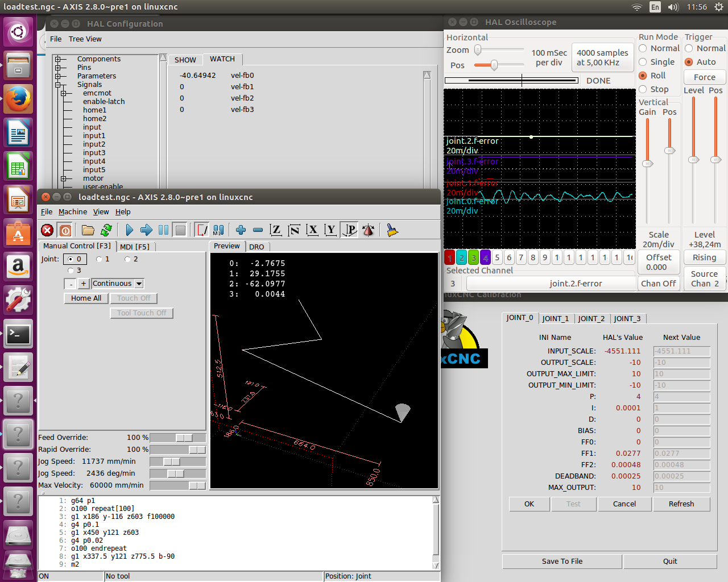
Task: Stop program execution in AXIS toolbar
Action: 180,230
